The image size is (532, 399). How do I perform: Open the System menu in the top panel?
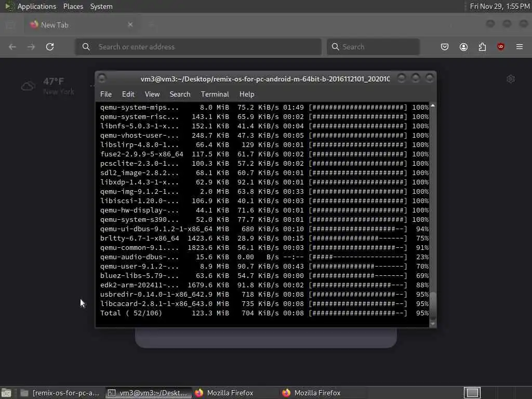click(x=101, y=6)
